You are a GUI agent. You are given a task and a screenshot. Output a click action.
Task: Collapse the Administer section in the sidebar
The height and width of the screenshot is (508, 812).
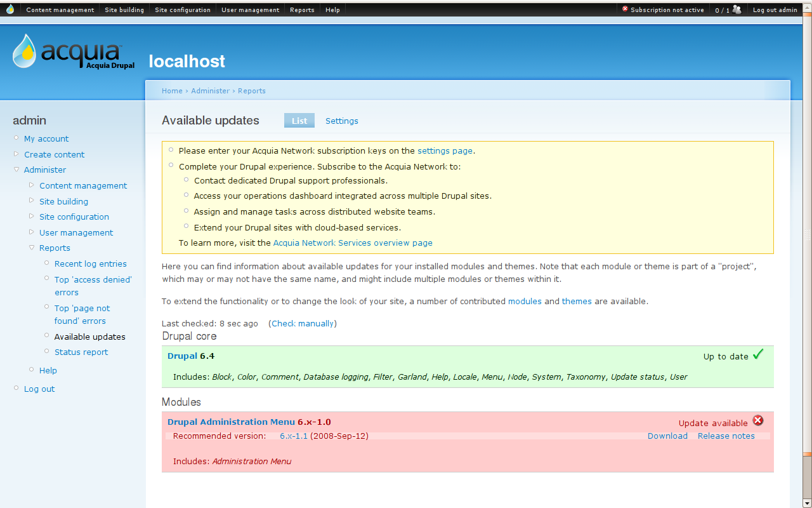tap(16, 170)
